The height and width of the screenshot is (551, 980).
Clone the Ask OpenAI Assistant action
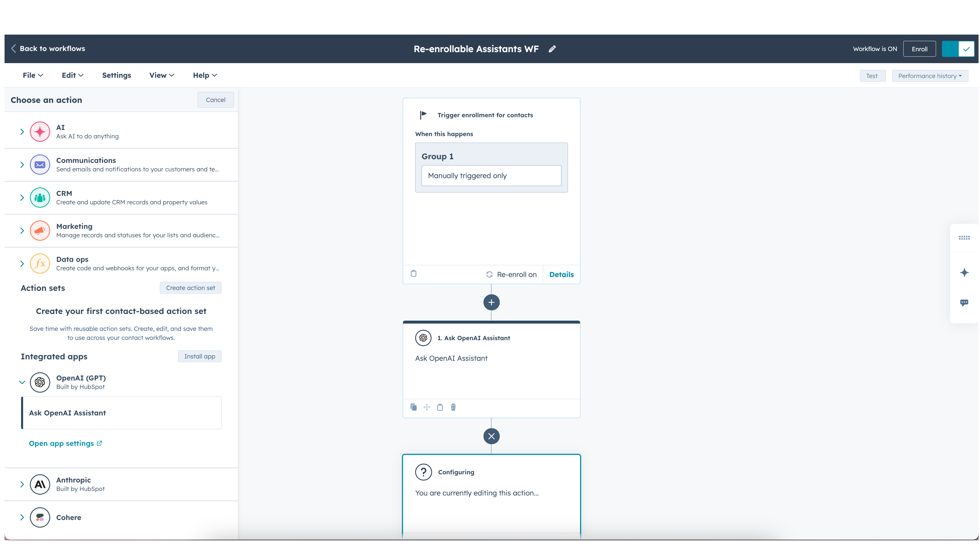pos(413,407)
